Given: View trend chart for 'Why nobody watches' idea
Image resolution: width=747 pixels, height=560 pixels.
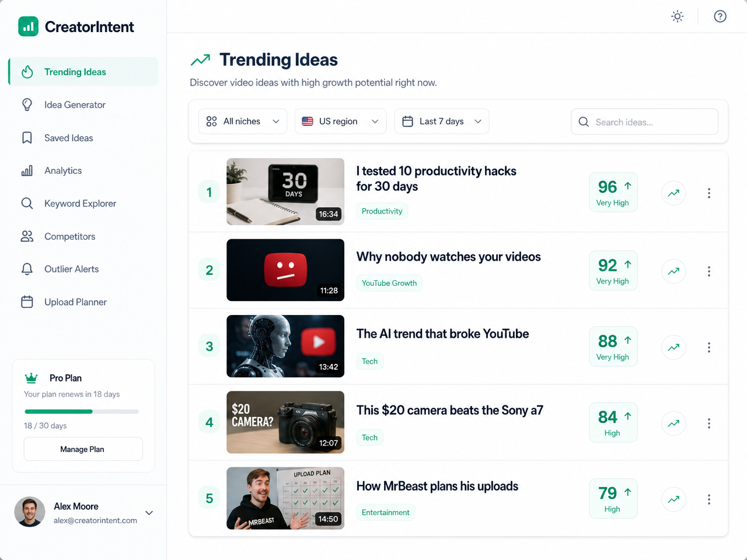Looking at the screenshot, I should point(673,271).
